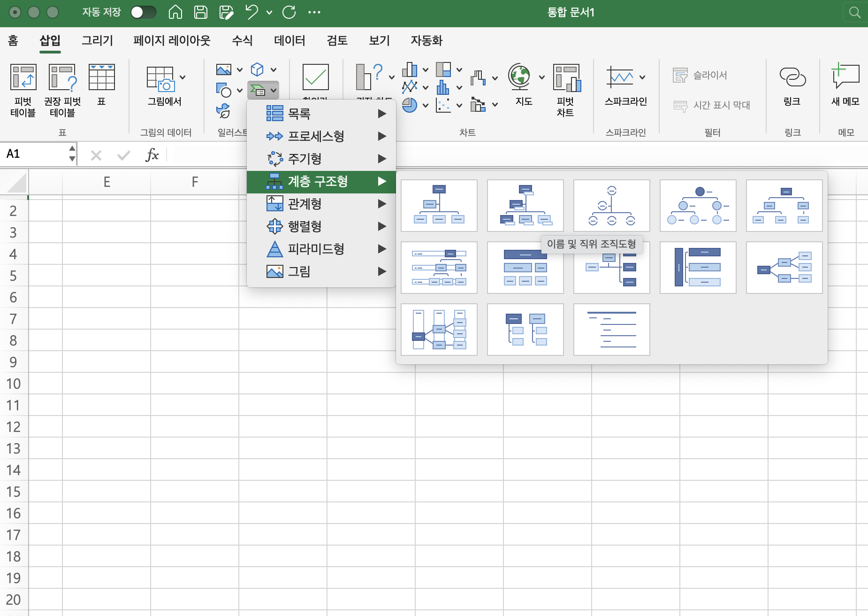Switch to the 홈 tab
868x616 pixels.
click(13, 41)
